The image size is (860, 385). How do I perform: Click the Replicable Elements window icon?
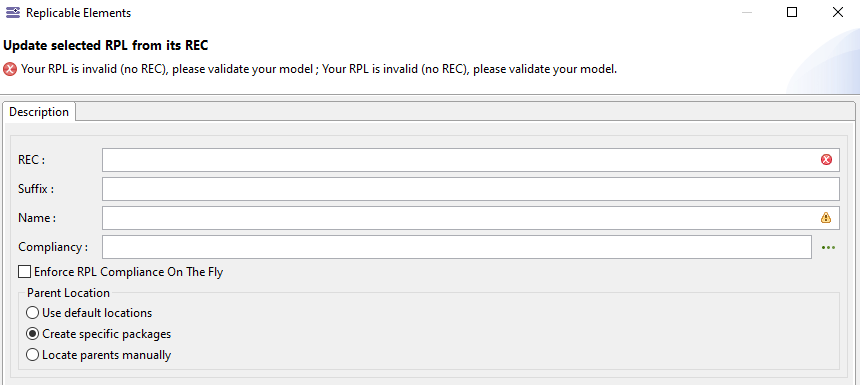coord(13,12)
